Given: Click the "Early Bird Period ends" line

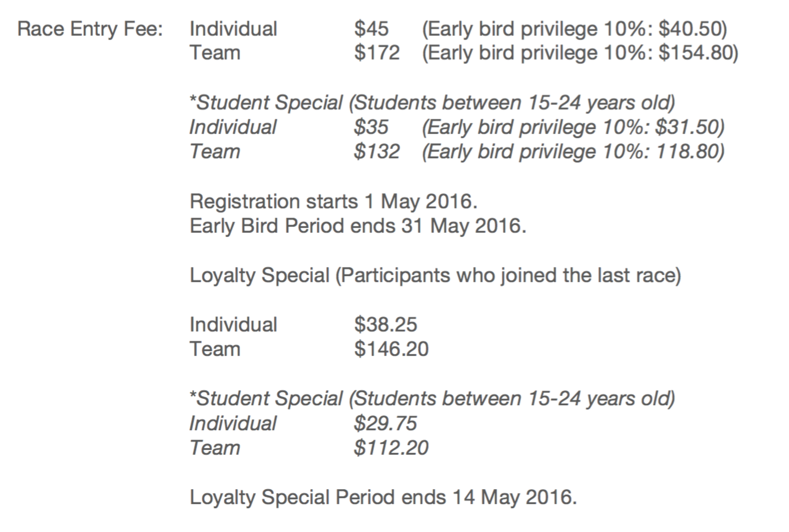Looking at the screenshot, I should (x=358, y=226).
